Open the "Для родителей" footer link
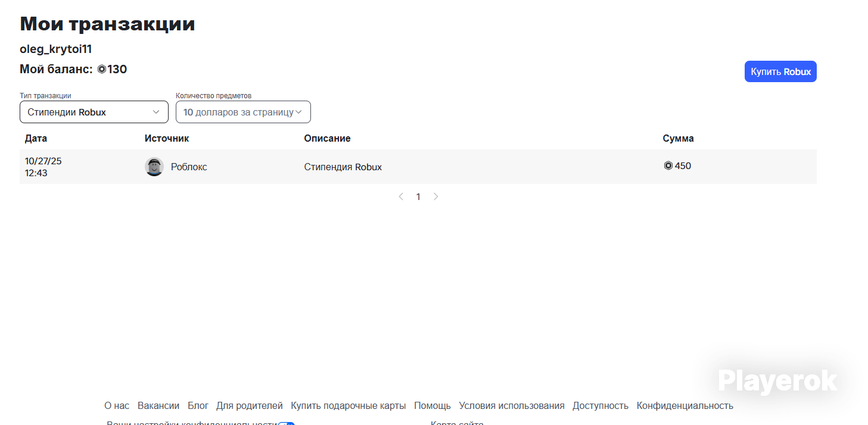This screenshot has width=868, height=425. coord(250,405)
